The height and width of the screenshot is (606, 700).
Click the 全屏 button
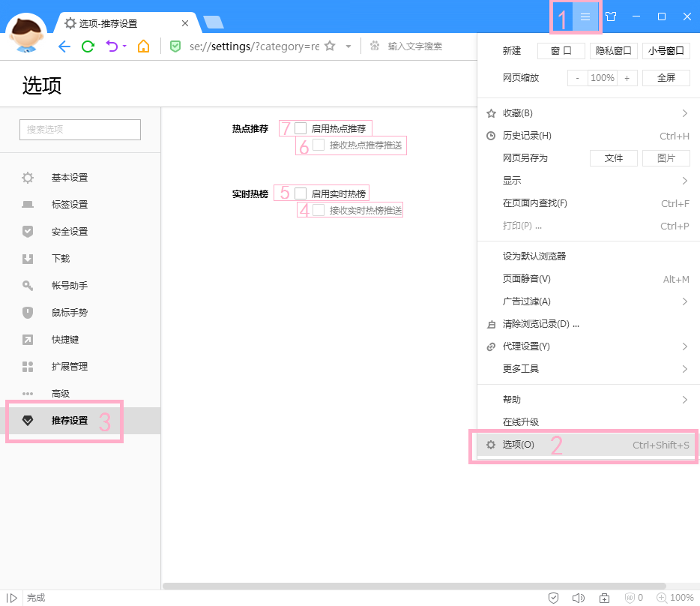click(x=666, y=78)
